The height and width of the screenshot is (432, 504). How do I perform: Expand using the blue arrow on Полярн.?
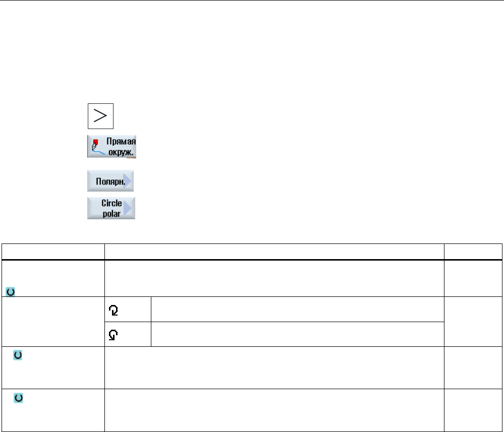click(x=128, y=181)
